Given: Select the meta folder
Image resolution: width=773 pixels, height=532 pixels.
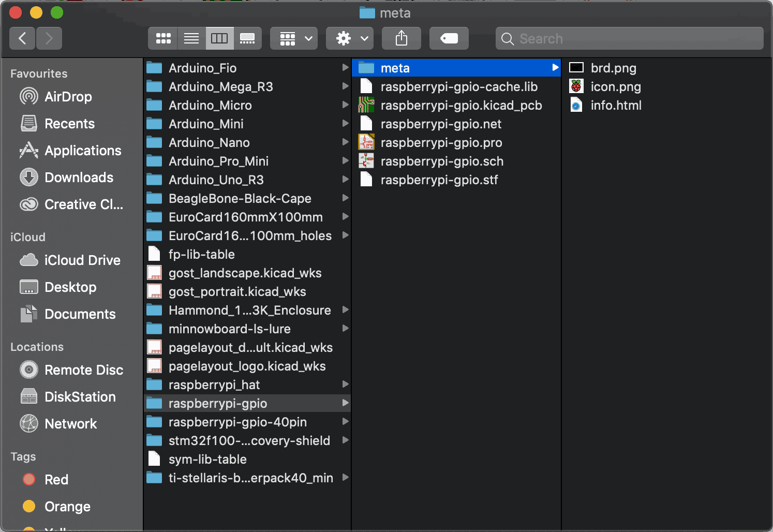Looking at the screenshot, I should tap(456, 68).
